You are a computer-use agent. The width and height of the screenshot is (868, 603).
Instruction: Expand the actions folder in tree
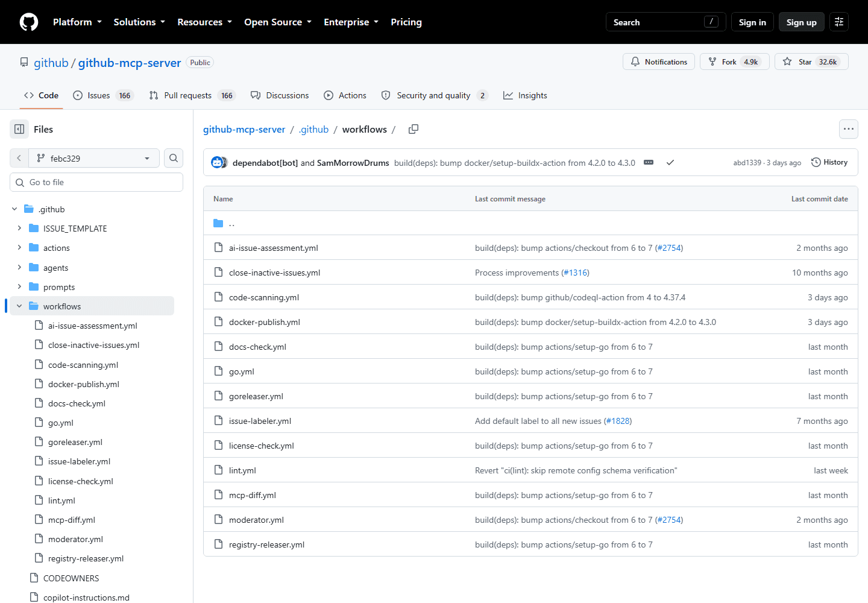tap(19, 248)
